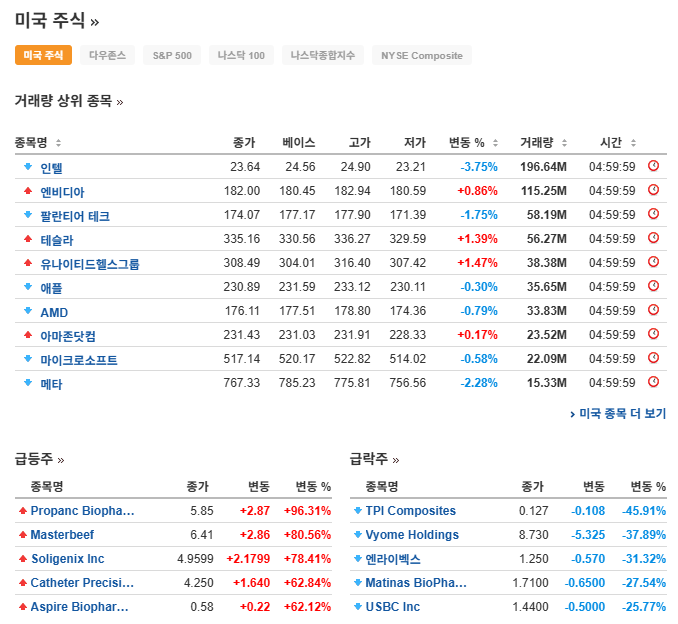Screen dimensions: 678x624
Task: Click the down arrow icon beside Vyome Holdings
Action: [358, 535]
